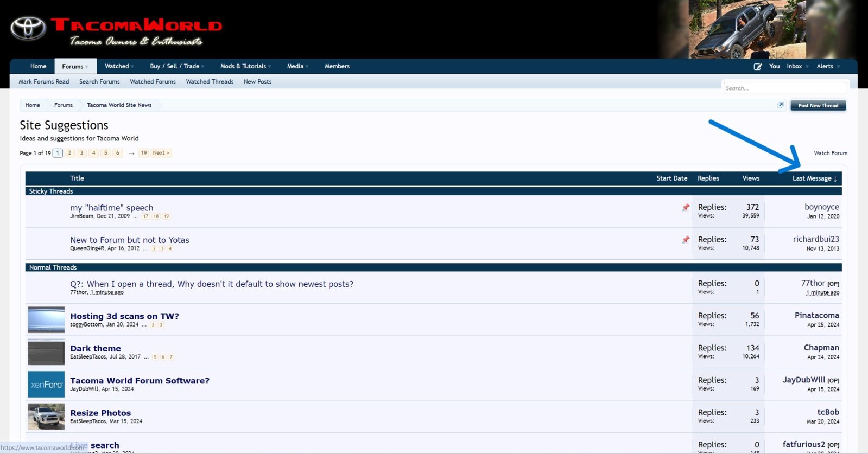Focus the Search input field

pyautogui.click(x=784, y=88)
